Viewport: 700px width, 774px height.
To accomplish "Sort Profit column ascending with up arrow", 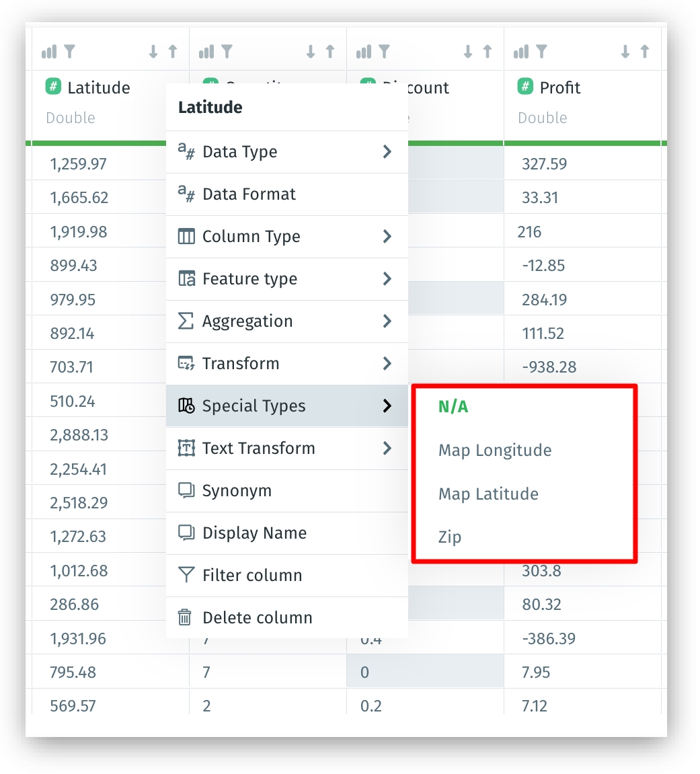I will click(645, 52).
